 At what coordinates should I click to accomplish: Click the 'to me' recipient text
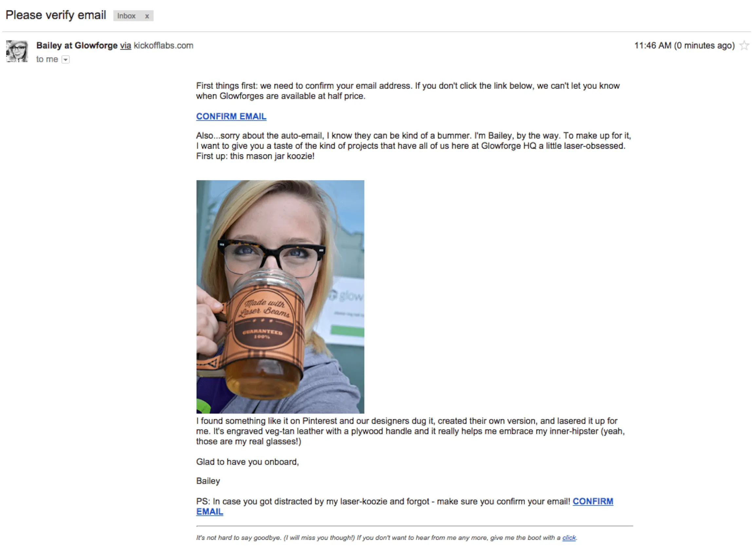47,60
